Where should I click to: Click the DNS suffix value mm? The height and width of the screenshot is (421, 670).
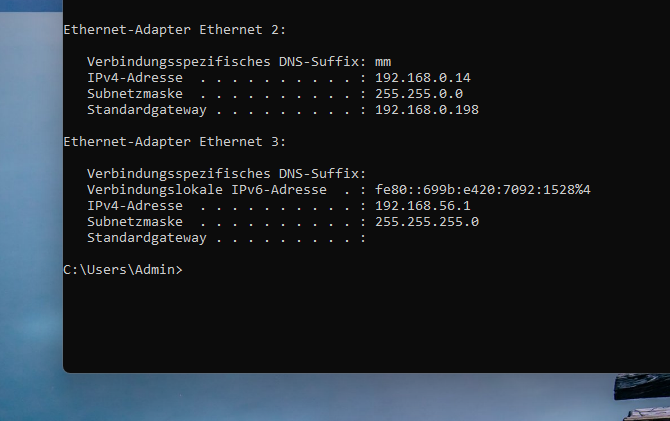tap(383, 62)
